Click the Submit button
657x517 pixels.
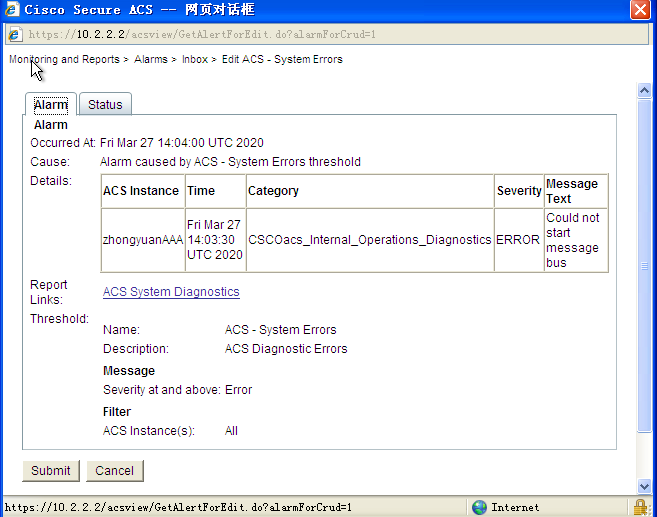(x=51, y=470)
